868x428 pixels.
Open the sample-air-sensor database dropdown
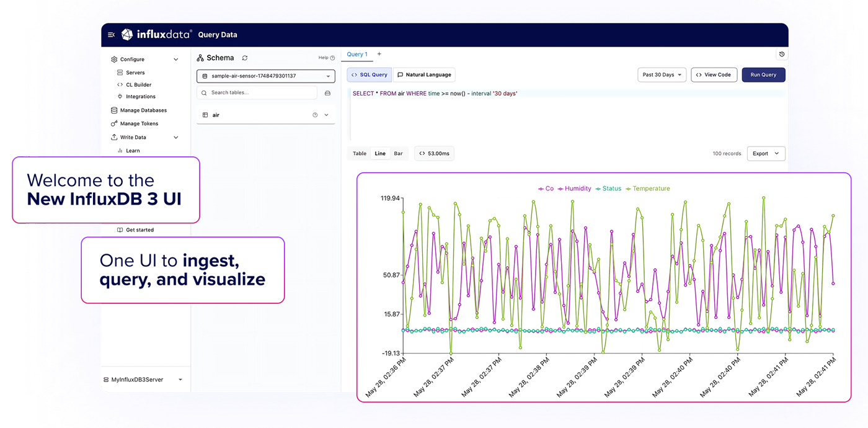[266, 76]
